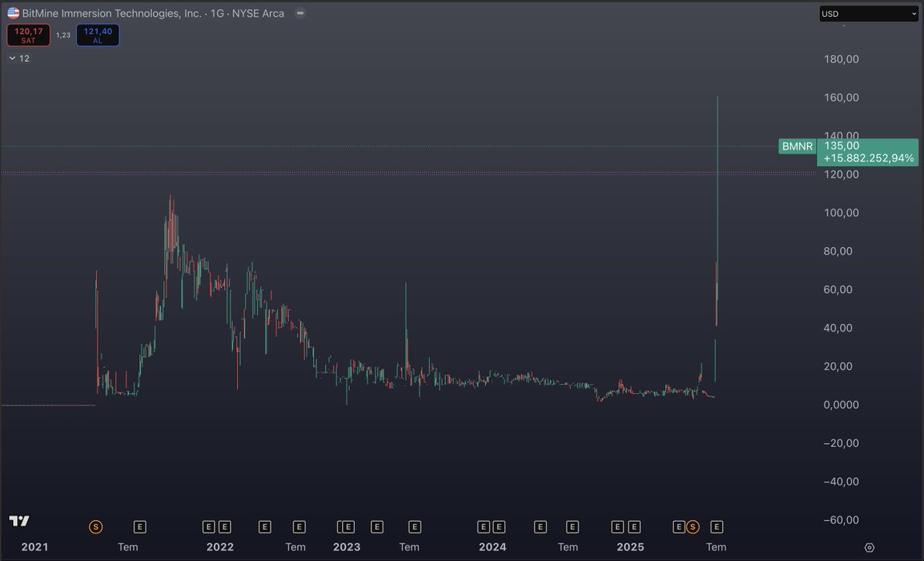Click the E earnings marker near Tem 2023
This screenshot has width=924, height=561.
[x=413, y=527]
